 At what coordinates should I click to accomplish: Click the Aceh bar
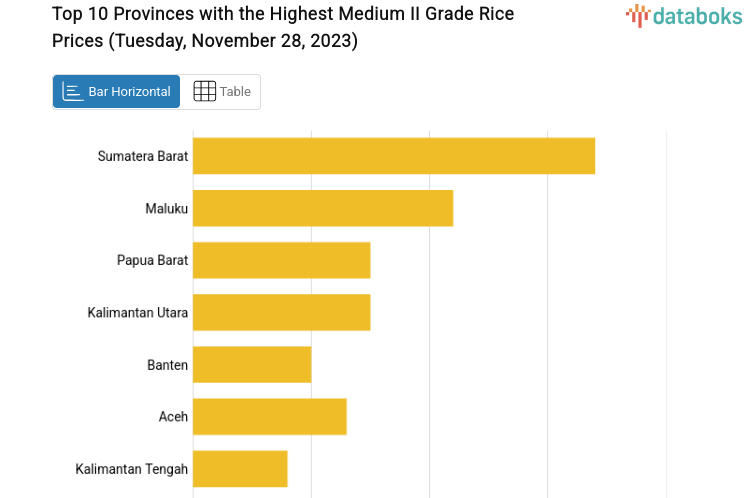click(269, 417)
